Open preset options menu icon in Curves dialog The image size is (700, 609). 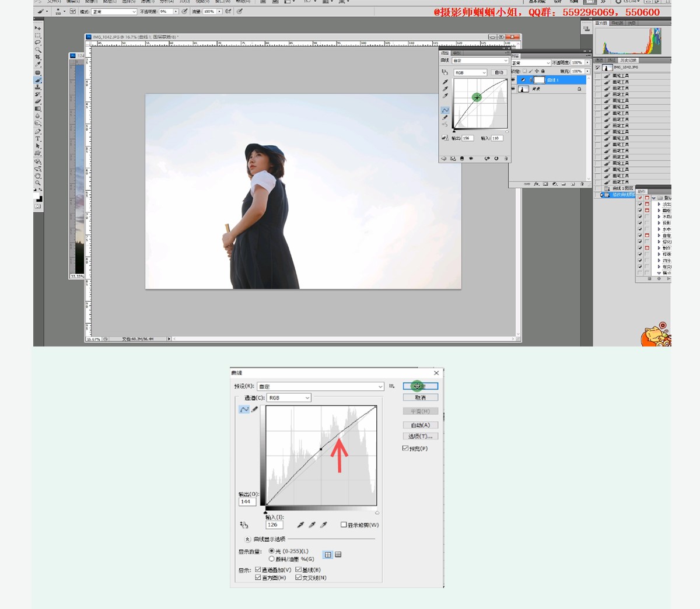(392, 386)
